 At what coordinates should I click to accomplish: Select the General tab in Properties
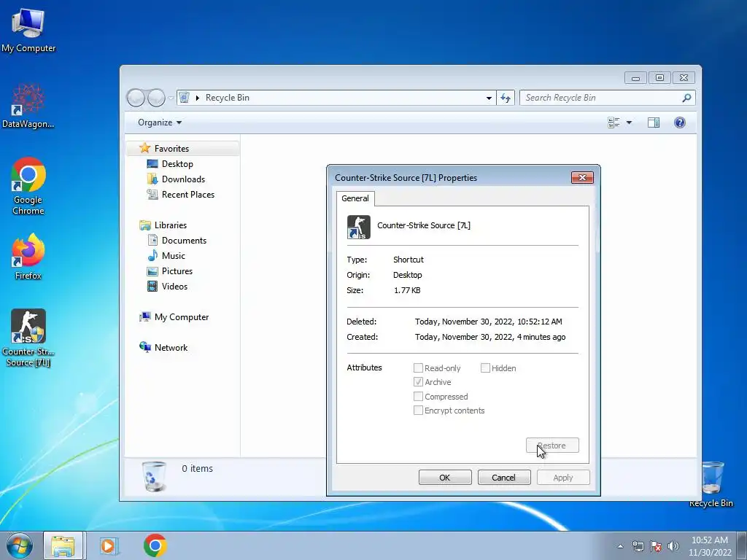click(355, 198)
